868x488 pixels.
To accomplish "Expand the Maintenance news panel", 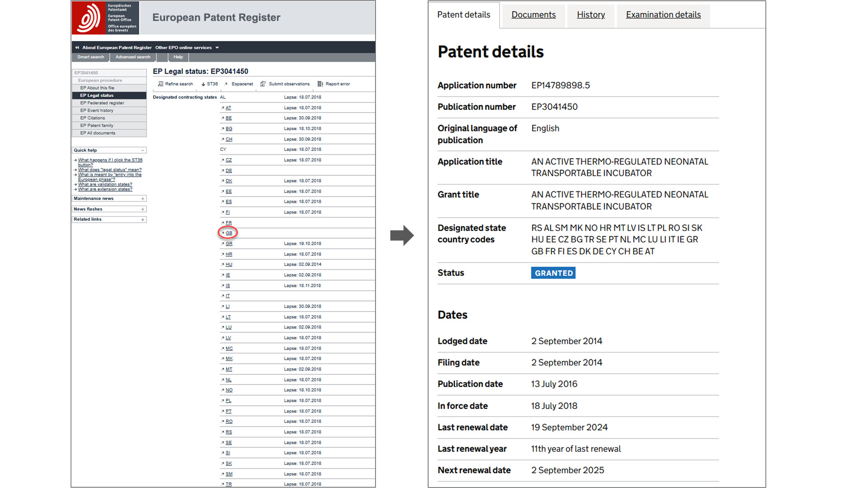I will [x=143, y=199].
